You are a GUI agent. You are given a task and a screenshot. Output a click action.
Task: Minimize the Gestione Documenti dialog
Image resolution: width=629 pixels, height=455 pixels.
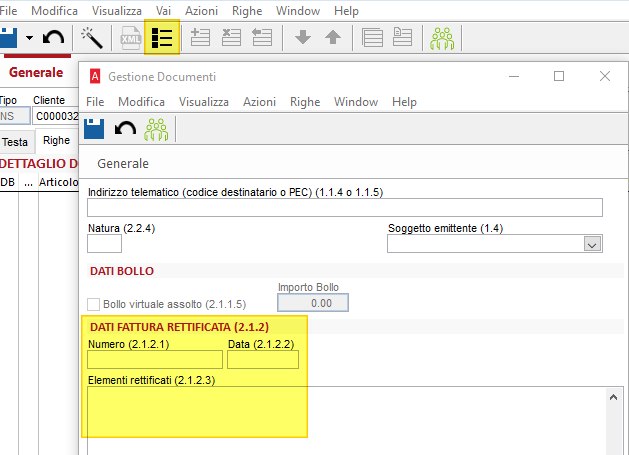[x=514, y=76]
